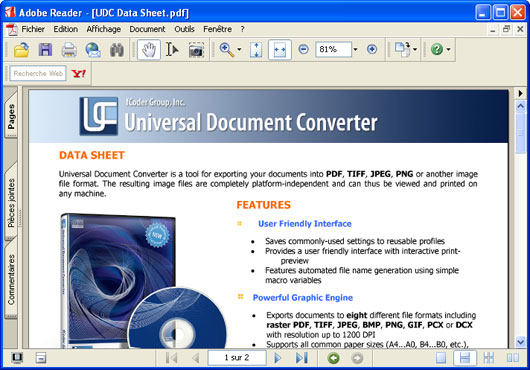Image resolution: width=530 pixels, height=370 pixels.
Task: Expand the Zoom In tool dropdown arrow
Action: (x=239, y=50)
